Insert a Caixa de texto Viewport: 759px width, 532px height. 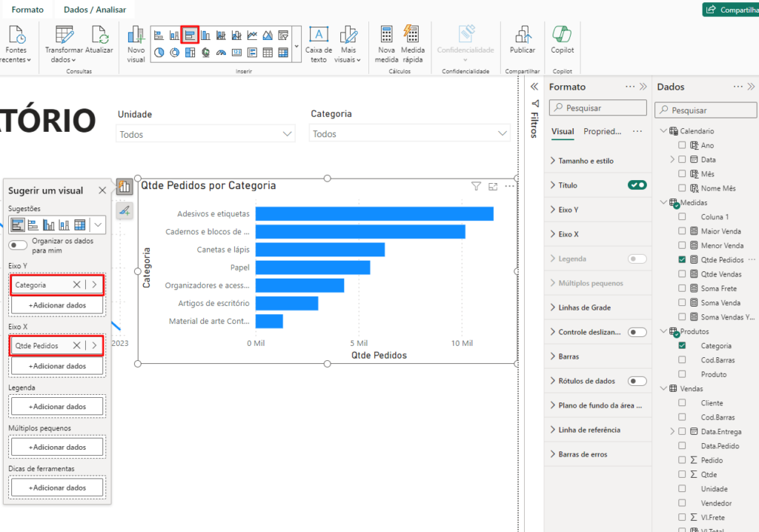pyautogui.click(x=319, y=35)
